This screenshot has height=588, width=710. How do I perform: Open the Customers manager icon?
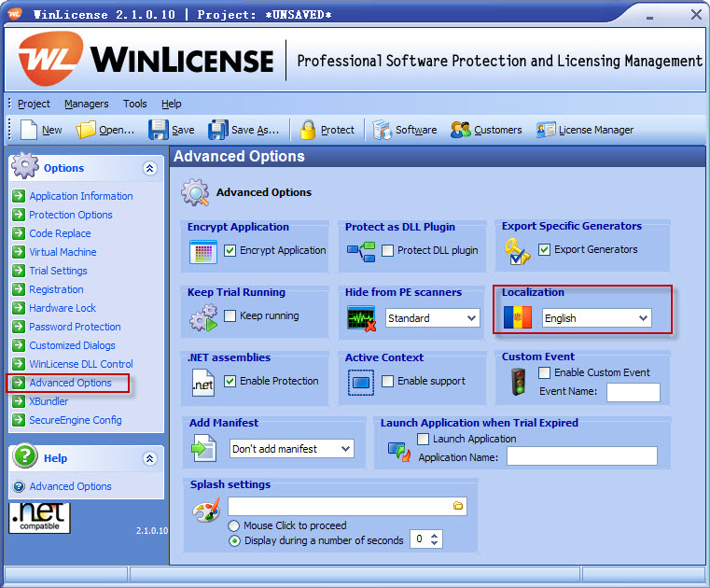(460, 130)
